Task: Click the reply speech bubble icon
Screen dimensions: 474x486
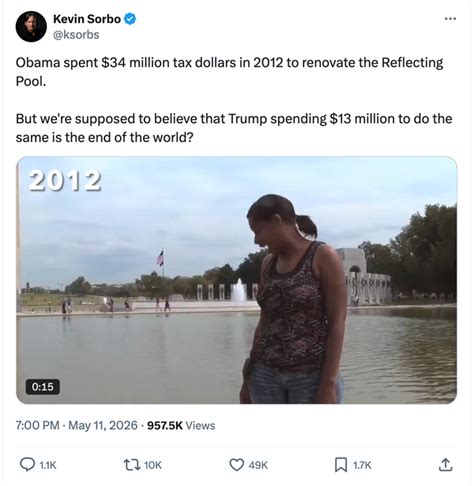Action: [x=27, y=465]
